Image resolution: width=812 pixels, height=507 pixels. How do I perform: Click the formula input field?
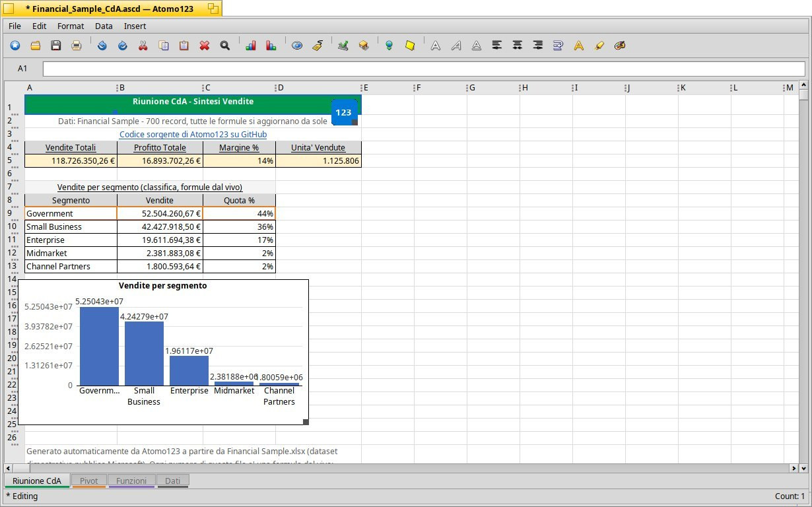click(x=424, y=69)
